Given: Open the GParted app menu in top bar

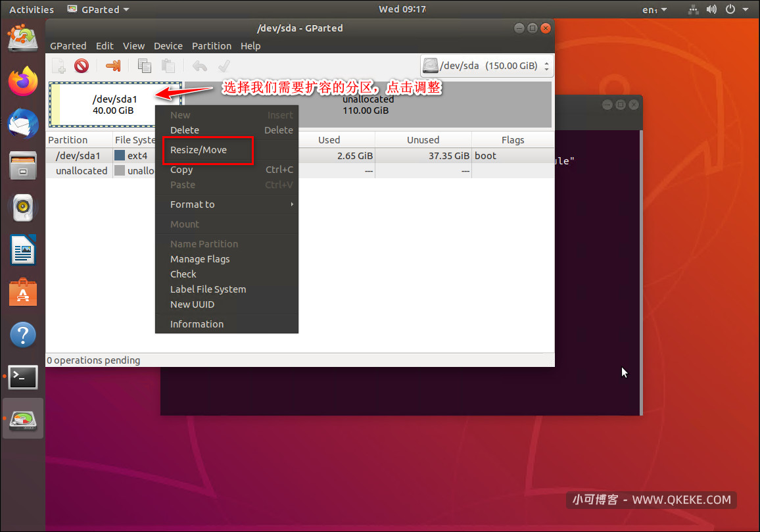Looking at the screenshot, I should tap(99, 9).
